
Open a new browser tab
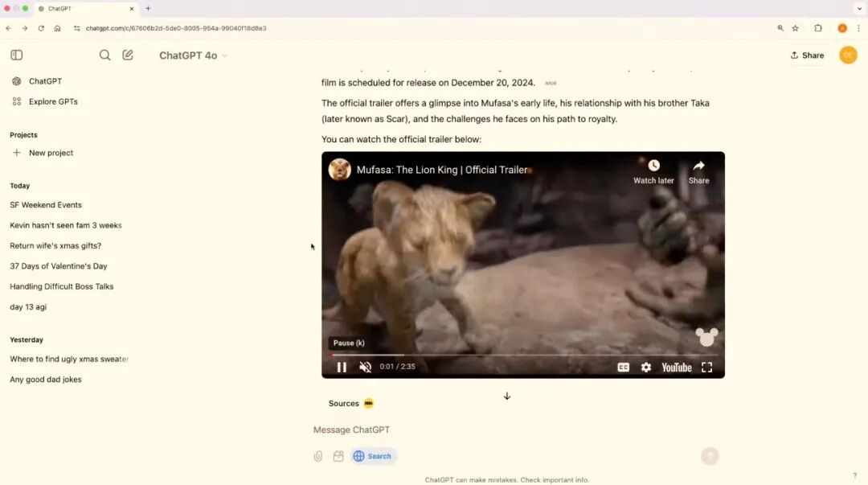tap(148, 8)
